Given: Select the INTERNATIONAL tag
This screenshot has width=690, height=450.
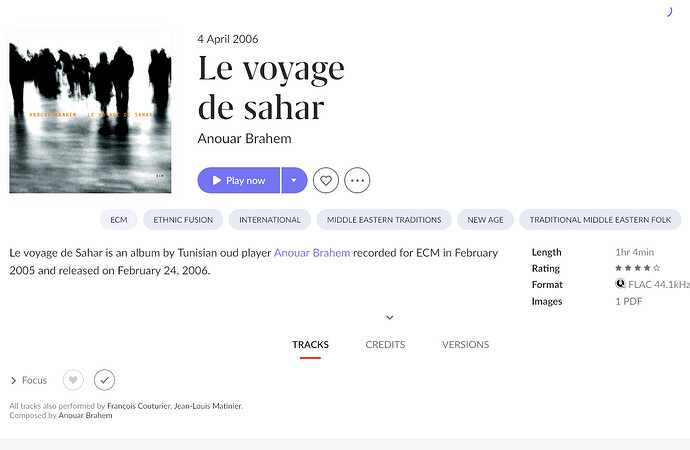Looking at the screenshot, I should 270,220.
